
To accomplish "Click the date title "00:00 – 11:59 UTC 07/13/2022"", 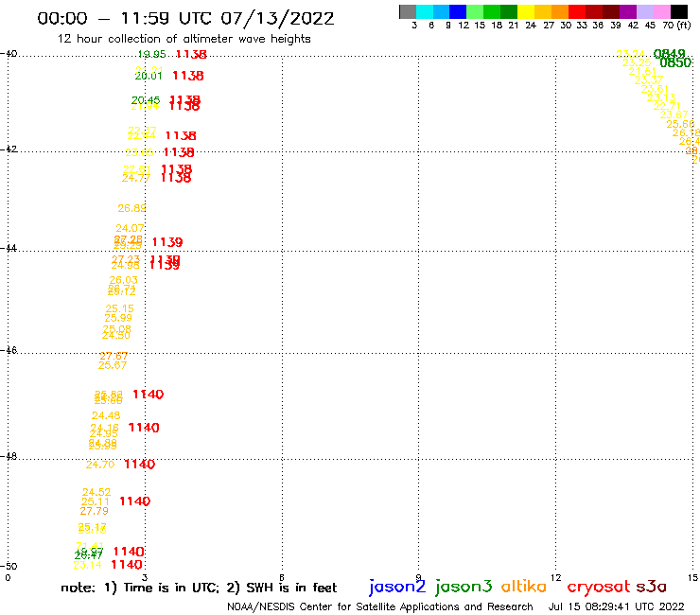I will [x=185, y=19].
